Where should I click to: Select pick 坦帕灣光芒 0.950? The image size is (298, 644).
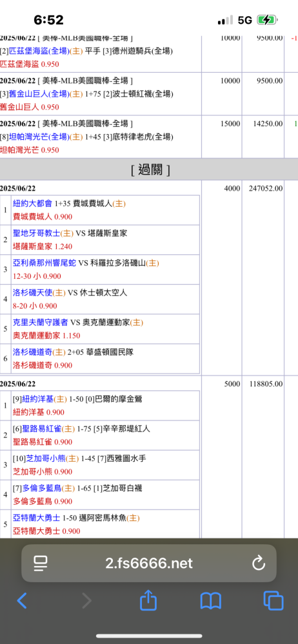tap(30, 150)
